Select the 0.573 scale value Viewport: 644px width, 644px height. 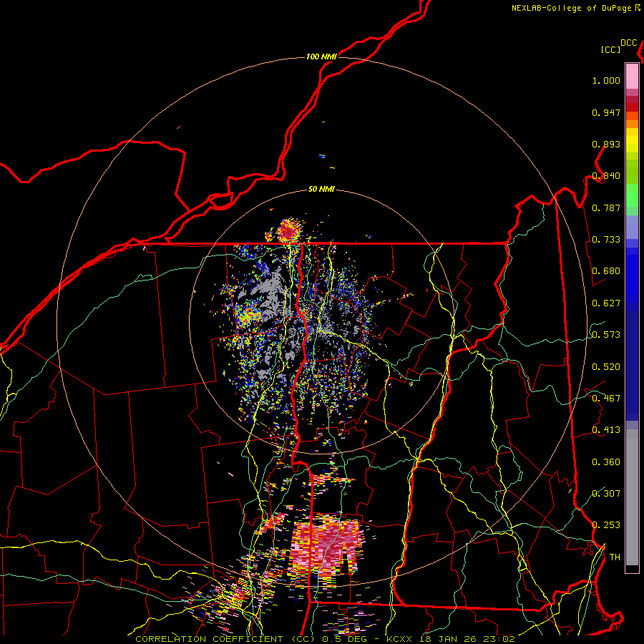[606, 335]
